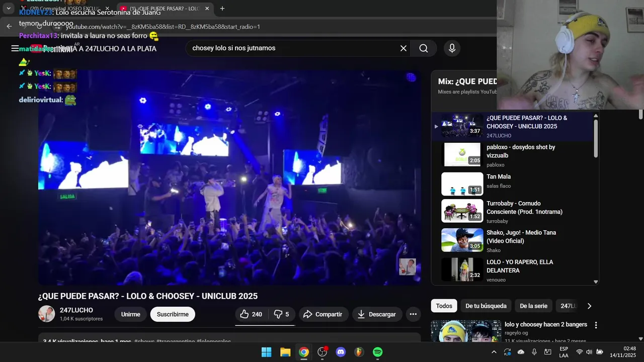Open the YouTube guide hamburger menu
The width and height of the screenshot is (644, 362).
15,48
